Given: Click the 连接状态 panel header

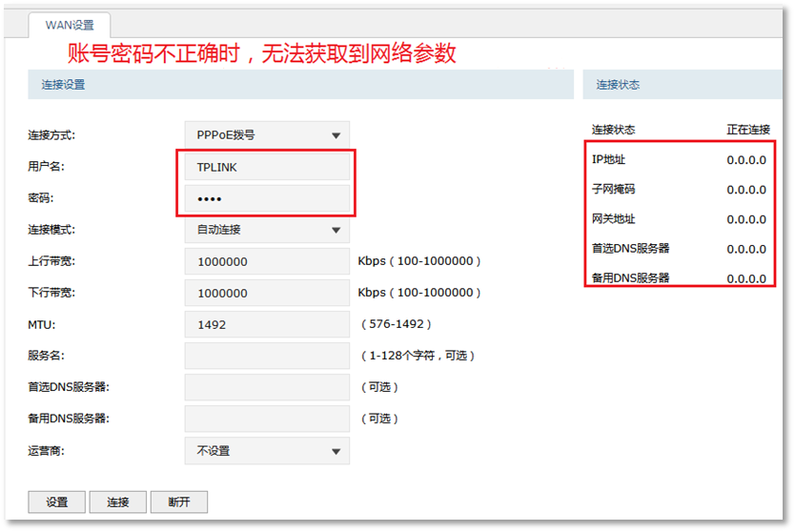Looking at the screenshot, I should pyautogui.click(x=618, y=85).
